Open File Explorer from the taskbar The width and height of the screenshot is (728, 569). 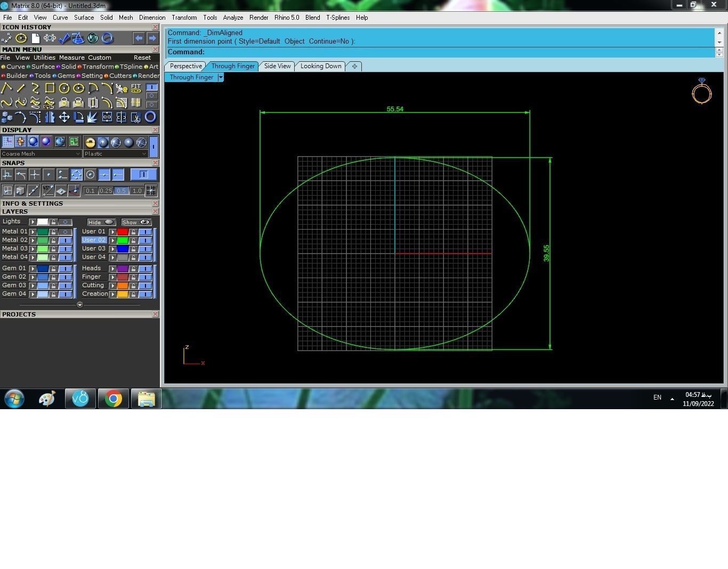(x=146, y=399)
